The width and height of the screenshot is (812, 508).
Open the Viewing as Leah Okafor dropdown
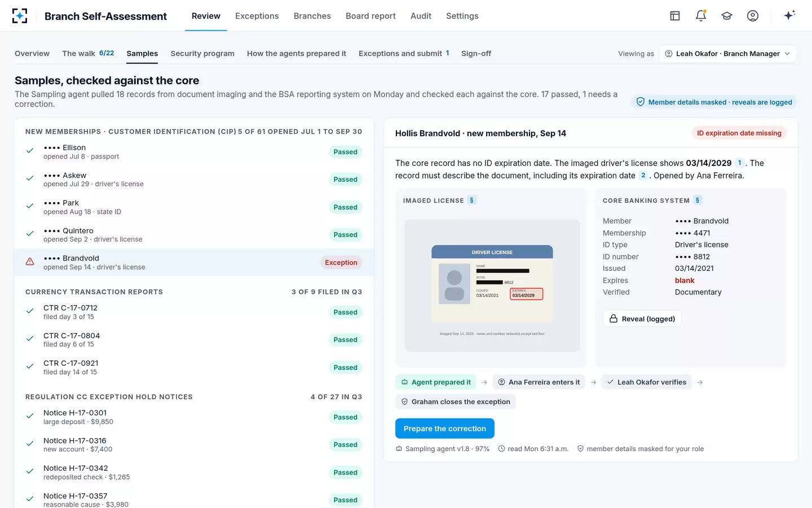(x=728, y=54)
